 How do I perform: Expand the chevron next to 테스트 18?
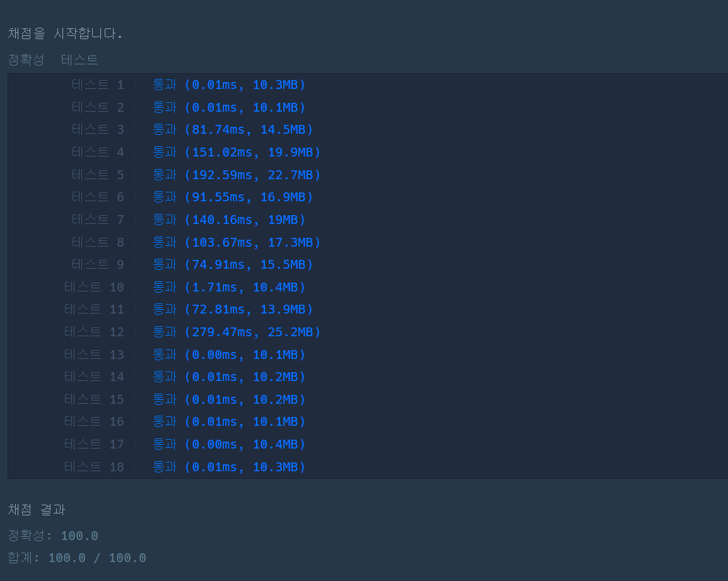pos(136,466)
